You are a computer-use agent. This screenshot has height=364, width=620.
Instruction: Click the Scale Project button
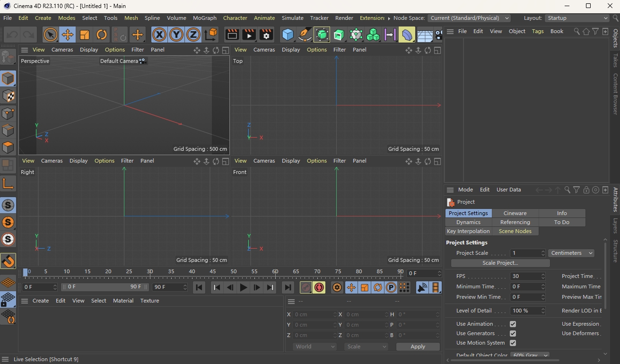tap(500, 263)
